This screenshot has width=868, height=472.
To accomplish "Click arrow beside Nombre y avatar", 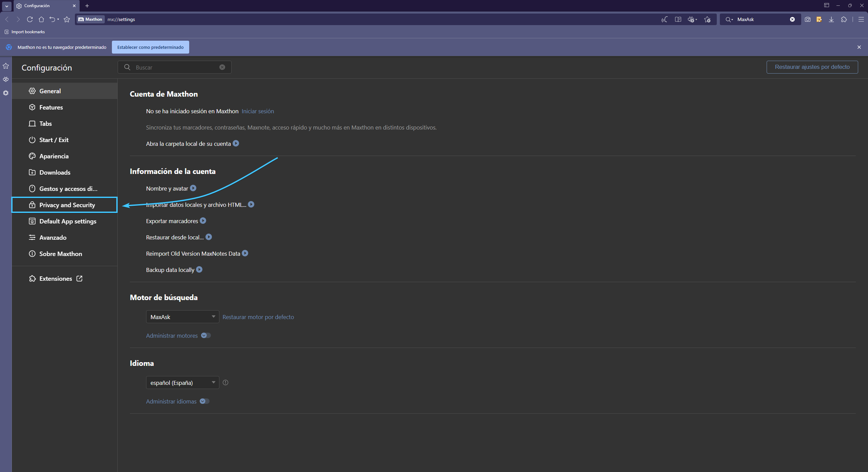I will coord(193,188).
